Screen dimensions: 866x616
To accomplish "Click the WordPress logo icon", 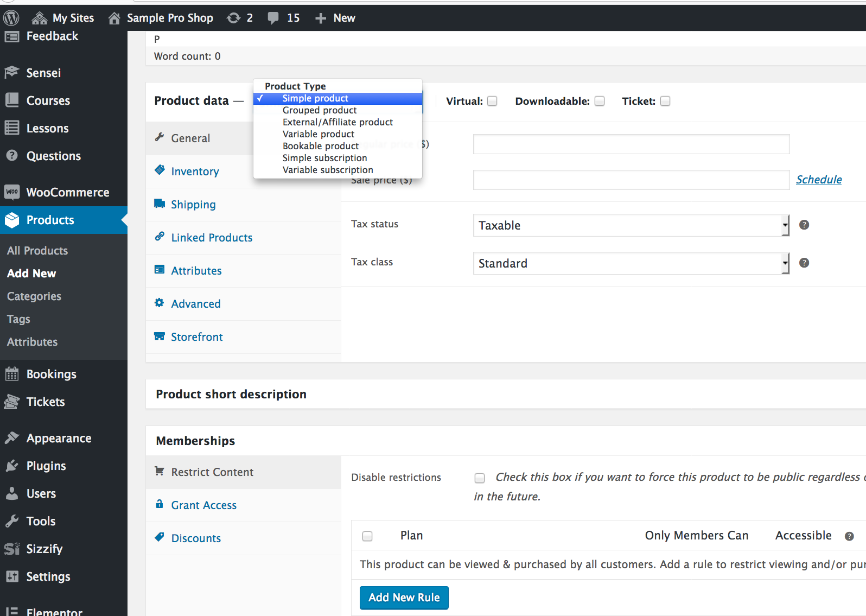I will point(11,18).
